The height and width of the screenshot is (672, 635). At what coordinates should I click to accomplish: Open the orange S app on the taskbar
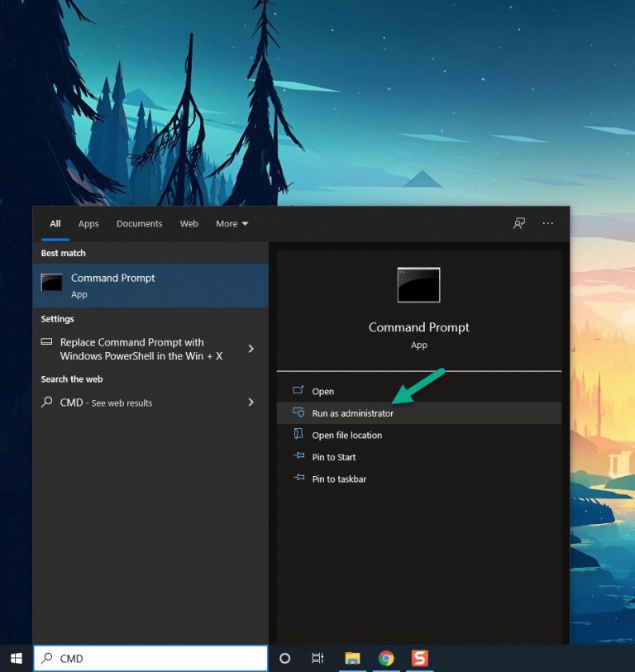tap(419, 658)
